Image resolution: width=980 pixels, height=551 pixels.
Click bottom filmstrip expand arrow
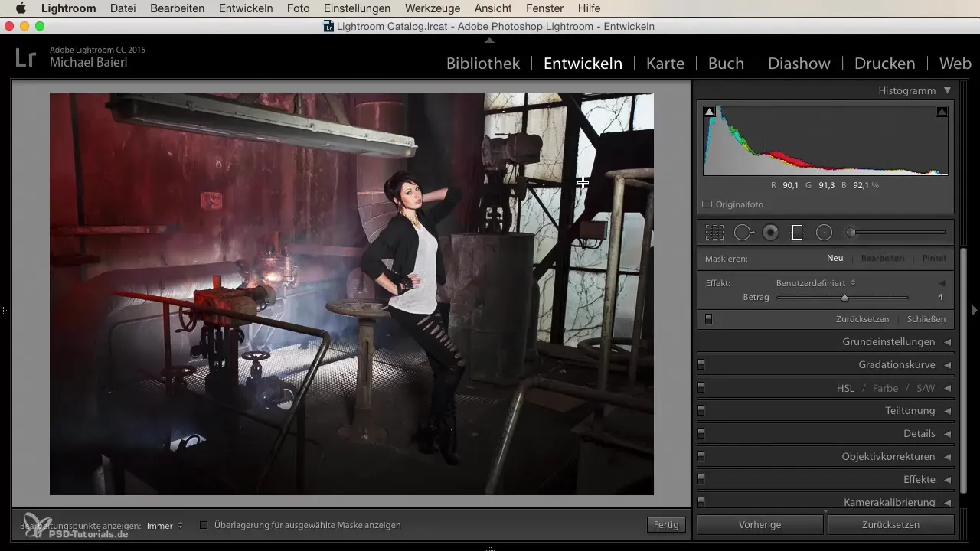click(x=490, y=547)
